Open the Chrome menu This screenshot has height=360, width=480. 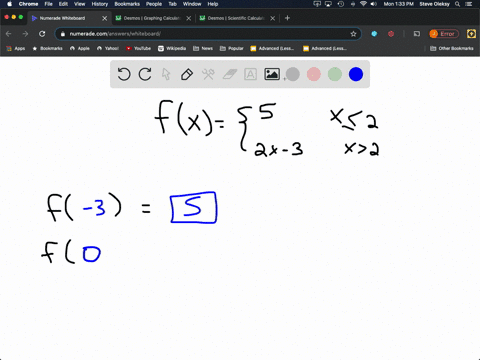coord(28,4)
